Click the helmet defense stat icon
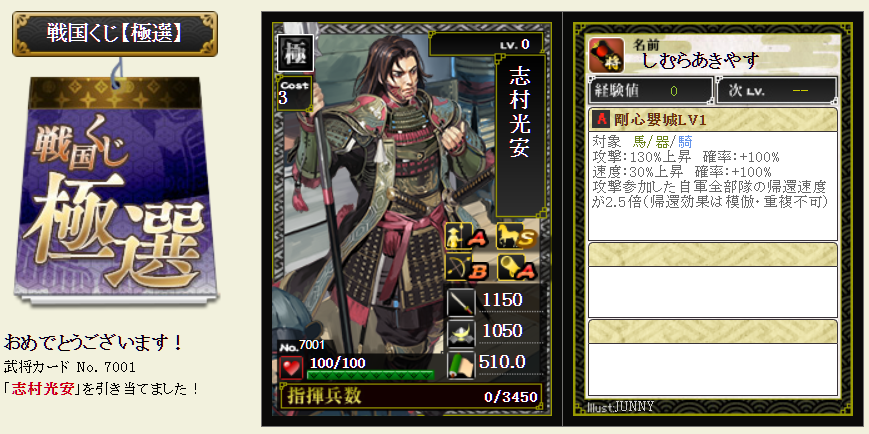 pyautogui.click(x=461, y=333)
